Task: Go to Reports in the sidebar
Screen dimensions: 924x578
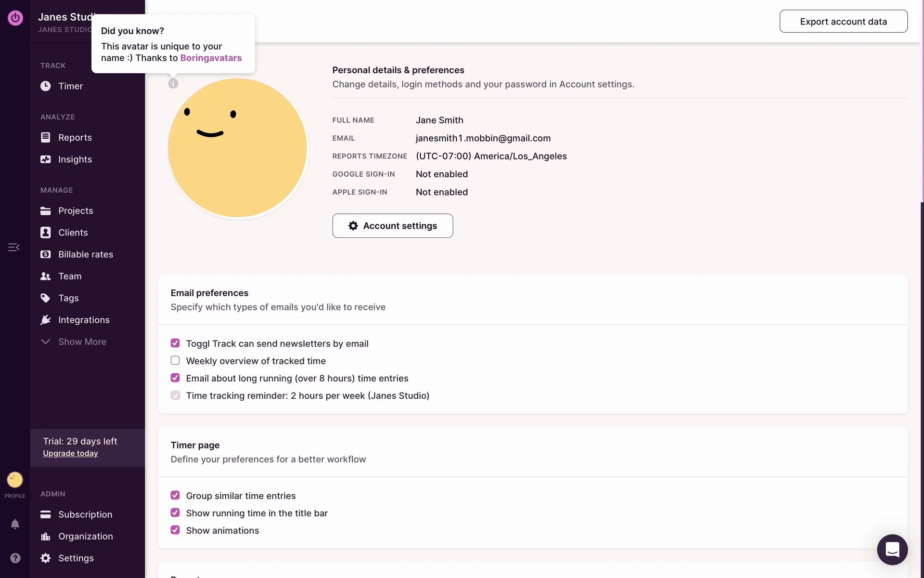Action: point(75,138)
